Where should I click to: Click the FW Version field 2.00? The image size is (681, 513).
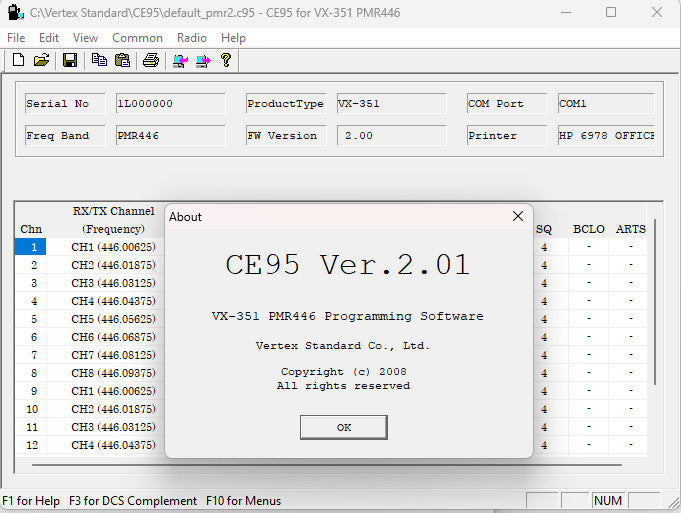[x=391, y=136]
